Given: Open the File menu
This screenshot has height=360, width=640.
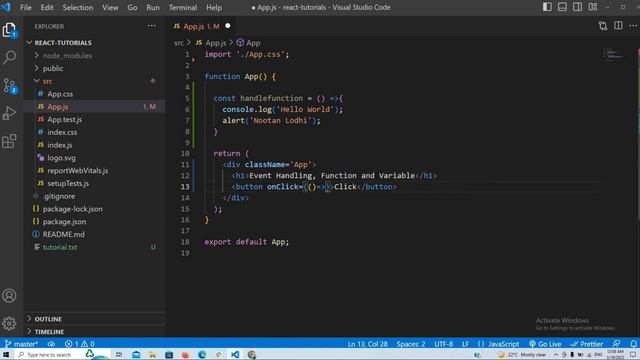Looking at the screenshot, I should click(26, 7).
